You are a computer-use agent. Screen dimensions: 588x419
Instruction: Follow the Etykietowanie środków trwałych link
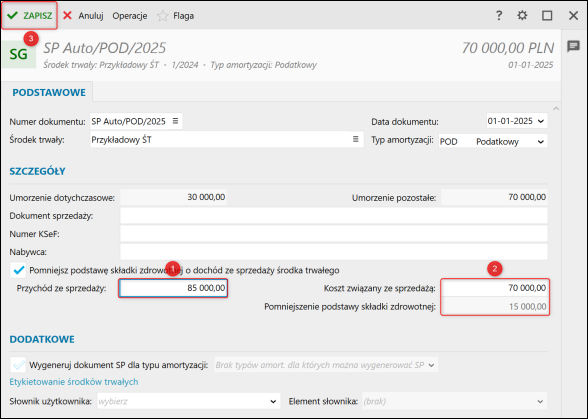[x=74, y=382]
